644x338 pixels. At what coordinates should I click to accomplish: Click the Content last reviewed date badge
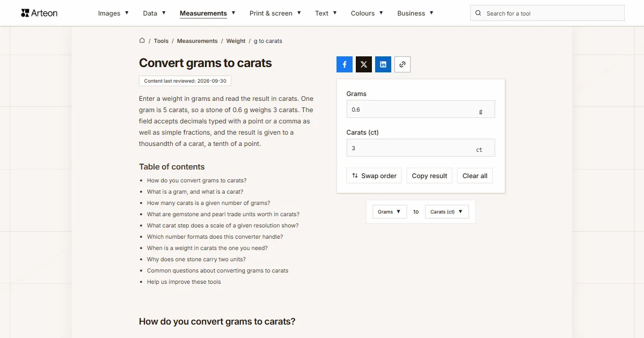click(x=185, y=81)
